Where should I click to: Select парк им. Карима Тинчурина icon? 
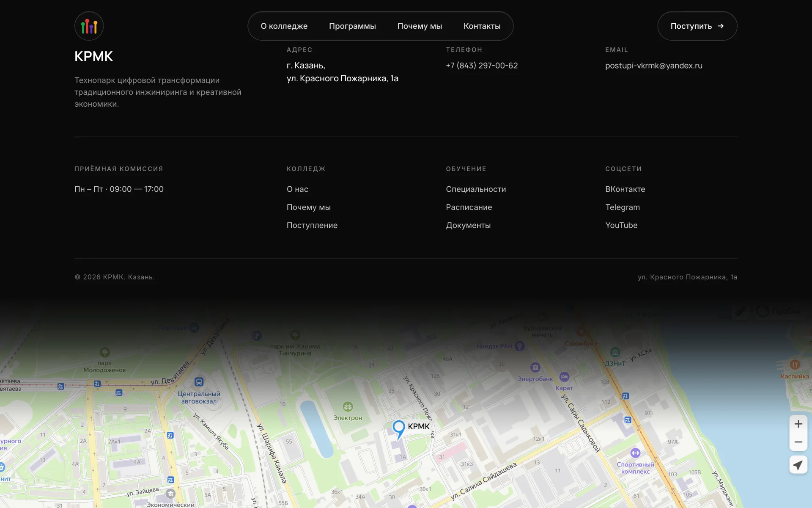click(295, 335)
